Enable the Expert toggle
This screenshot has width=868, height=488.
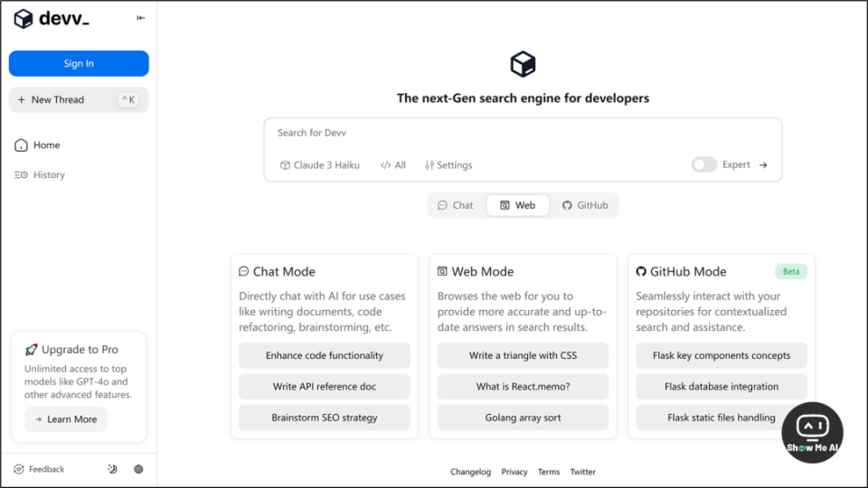coord(704,164)
